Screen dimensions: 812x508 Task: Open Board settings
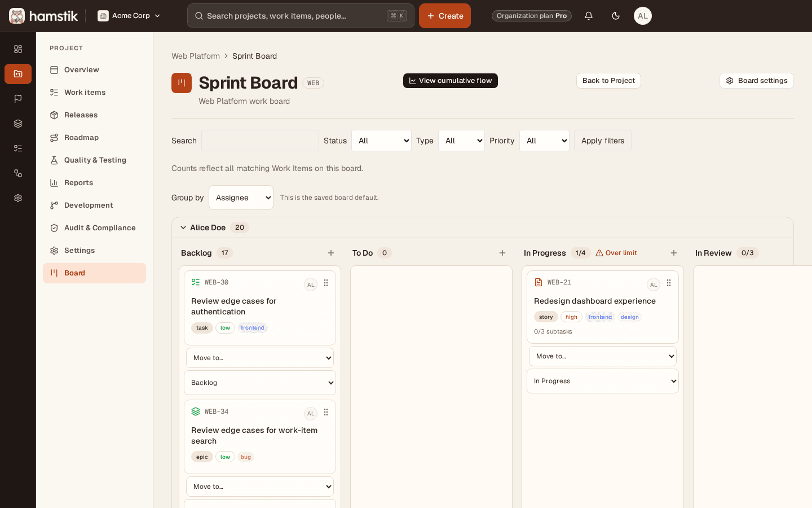[757, 81]
